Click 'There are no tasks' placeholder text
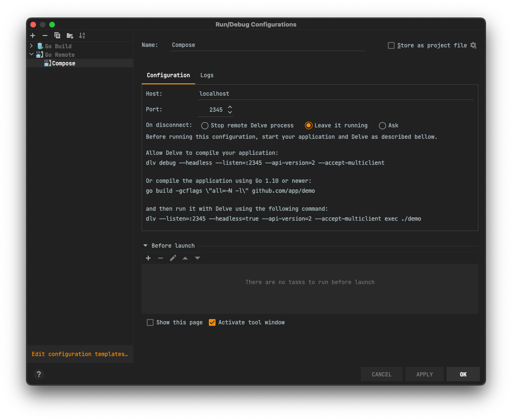This screenshot has width=512, height=420. (x=310, y=282)
